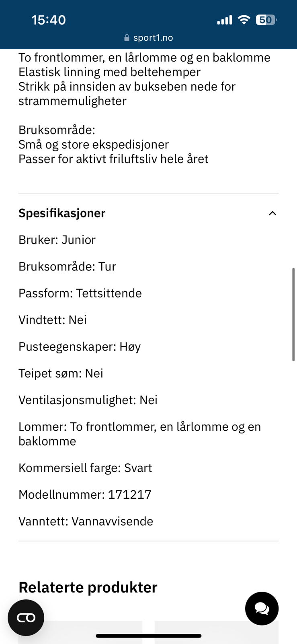Tap the battery indicator in status bar
Viewport: 297px width, 644px height.
(266, 20)
